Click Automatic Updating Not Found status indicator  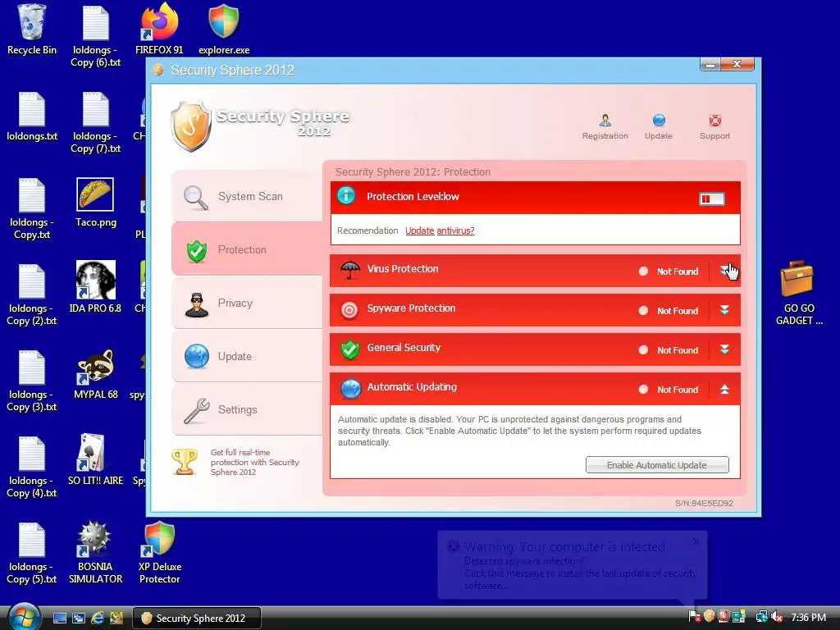click(x=669, y=390)
